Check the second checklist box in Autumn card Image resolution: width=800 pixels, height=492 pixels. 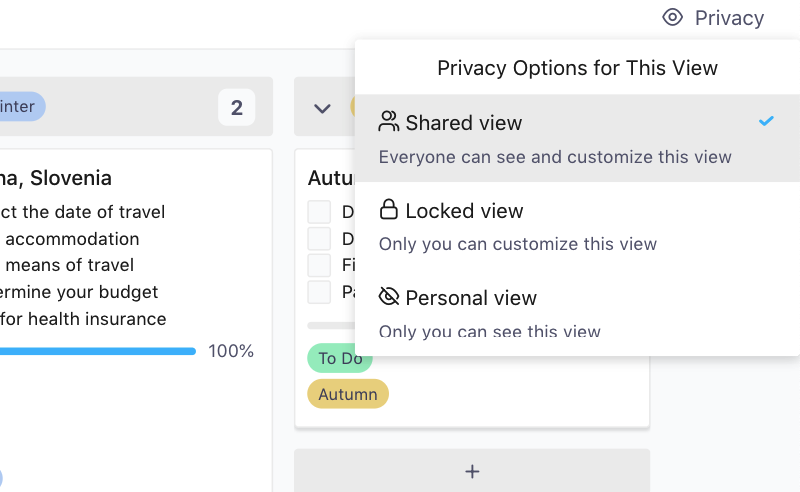tap(319, 239)
